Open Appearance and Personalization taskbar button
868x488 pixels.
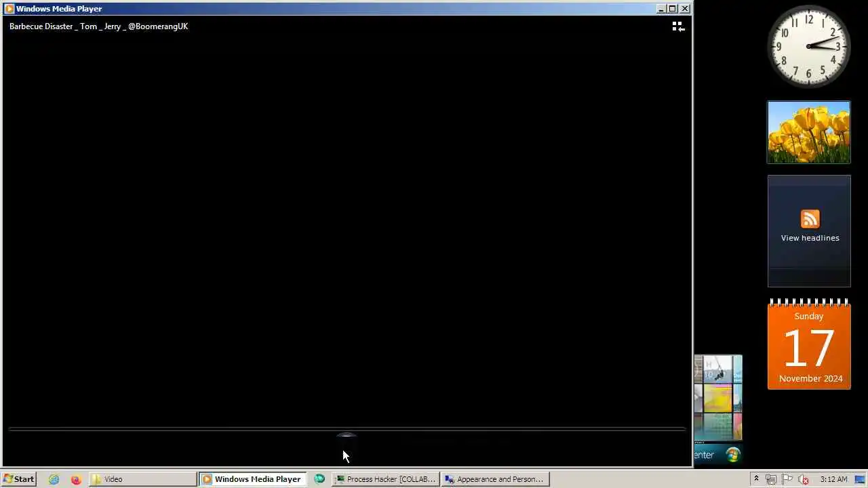coord(495,479)
